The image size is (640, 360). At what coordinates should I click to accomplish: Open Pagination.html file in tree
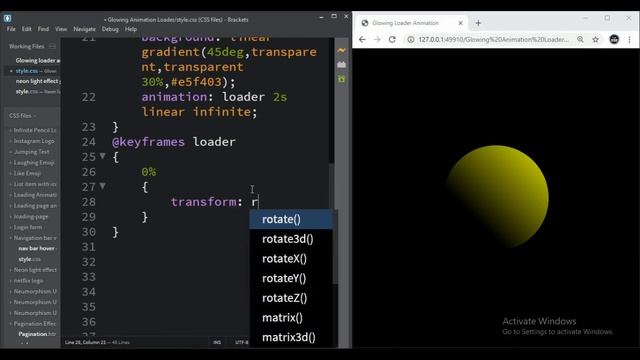(x=37, y=334)
